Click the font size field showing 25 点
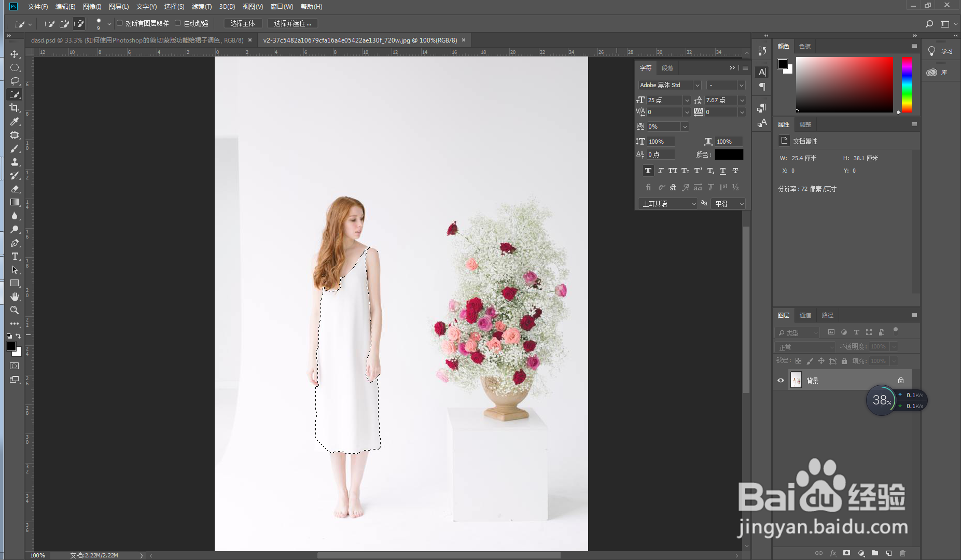Image resolution: width=961 pixels, height=560 pixels. coord(664,100)
